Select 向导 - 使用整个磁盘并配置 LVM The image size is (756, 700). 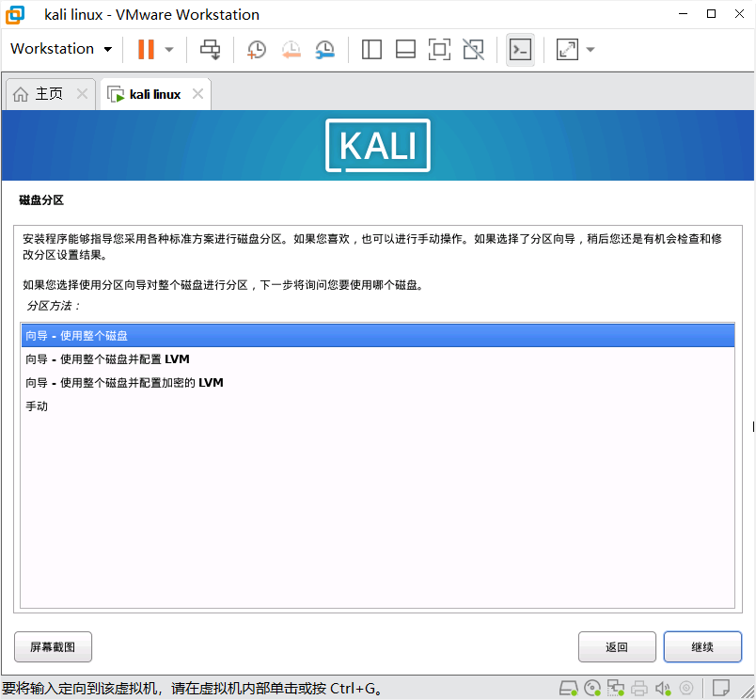point(377,359)
